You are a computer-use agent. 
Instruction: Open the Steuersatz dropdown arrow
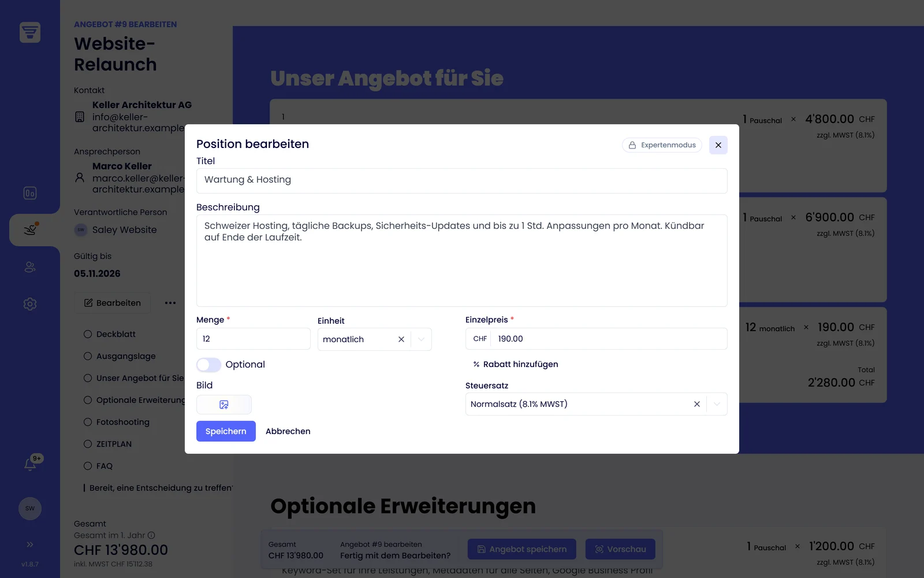coord(717,404)
